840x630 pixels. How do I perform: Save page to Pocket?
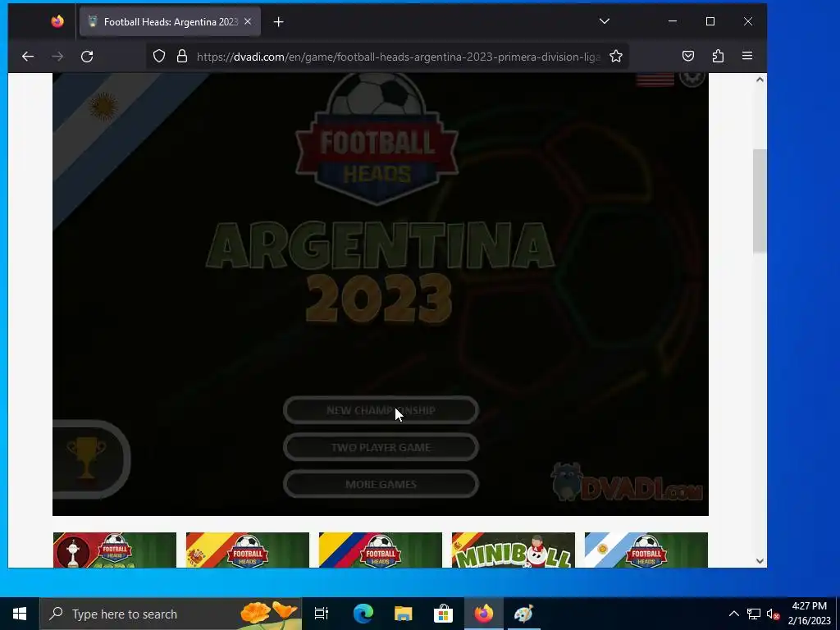[x=688, y=57]
